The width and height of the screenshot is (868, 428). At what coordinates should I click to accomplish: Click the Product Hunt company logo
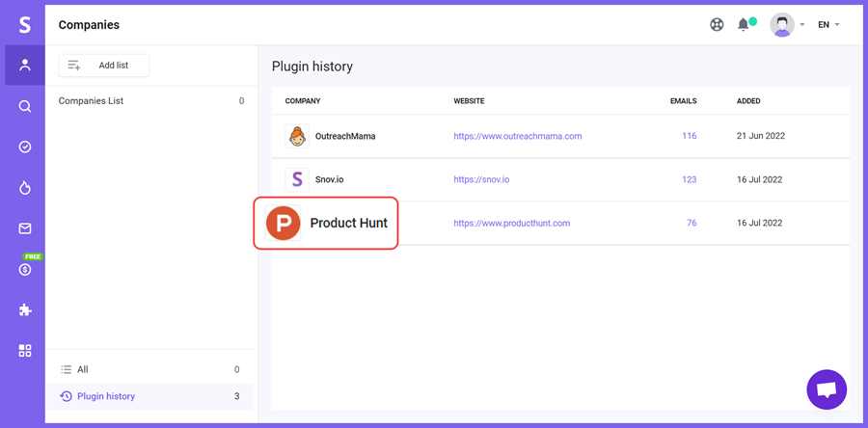(283, 223)
